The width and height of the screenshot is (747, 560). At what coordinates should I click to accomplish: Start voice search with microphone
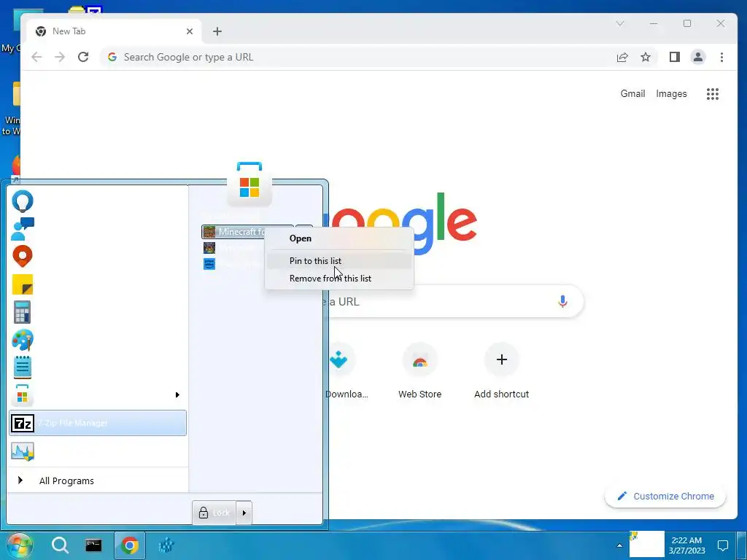tap(562, 301)
